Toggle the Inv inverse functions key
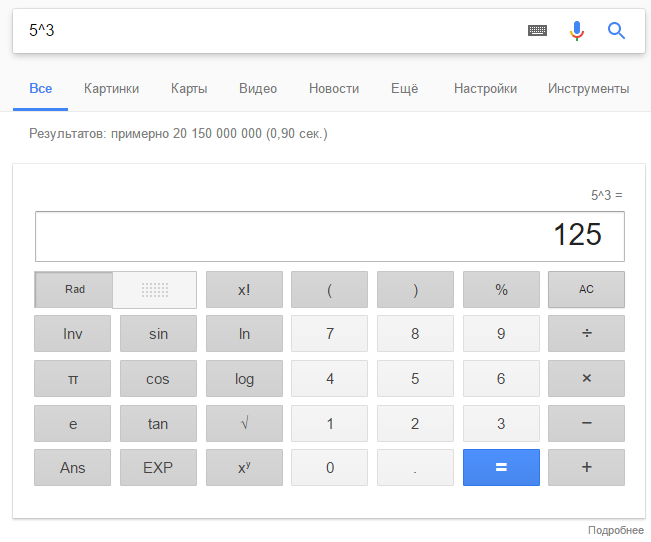Image resolution: width=651 pixels, height=542 pixels. tap(73, 334)
